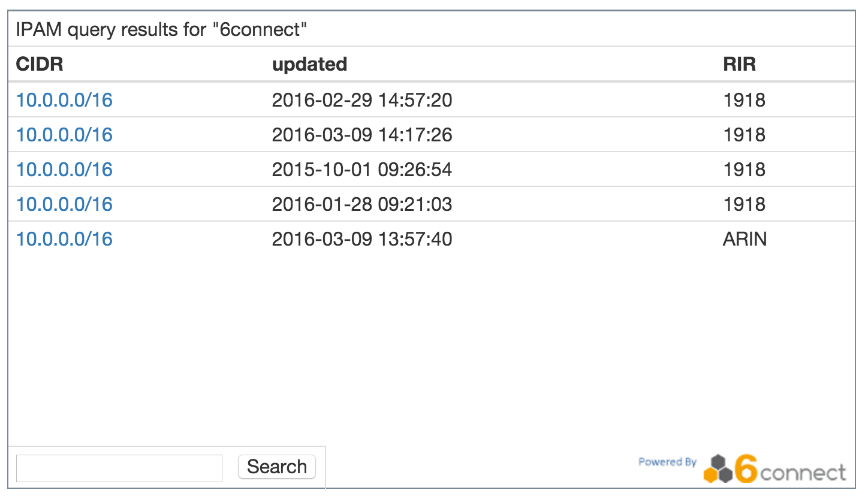Screen dimensions: 868x496
Task: Select the timestamp 2016-03-09 13:57:40
Action: click(361, 239)
